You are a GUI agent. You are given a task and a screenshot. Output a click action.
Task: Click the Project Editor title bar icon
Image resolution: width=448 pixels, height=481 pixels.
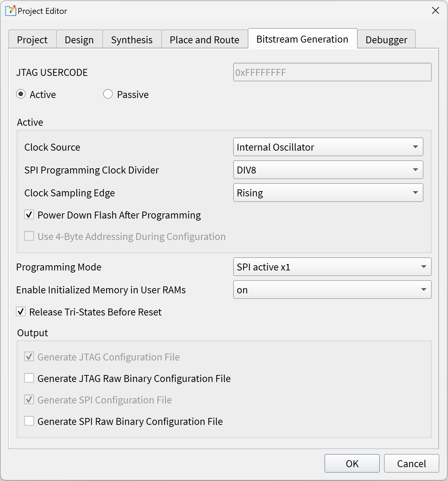click(10, 11)
